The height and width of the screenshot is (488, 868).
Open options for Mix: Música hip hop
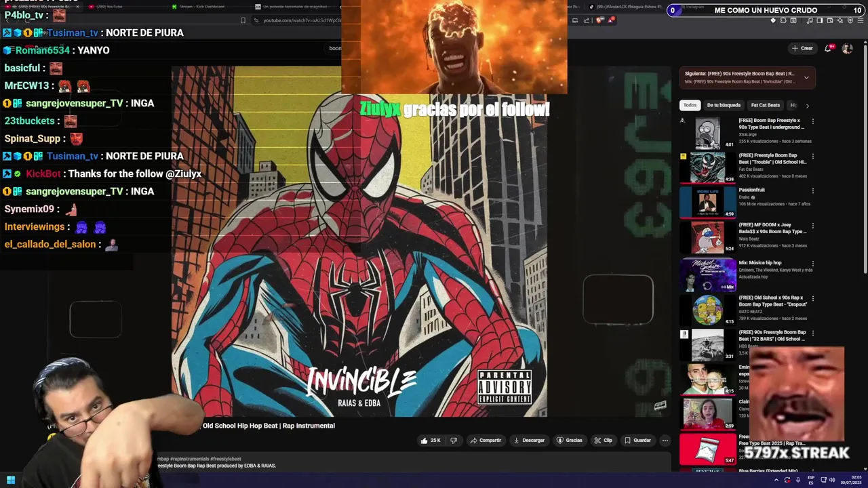point(812,263)
